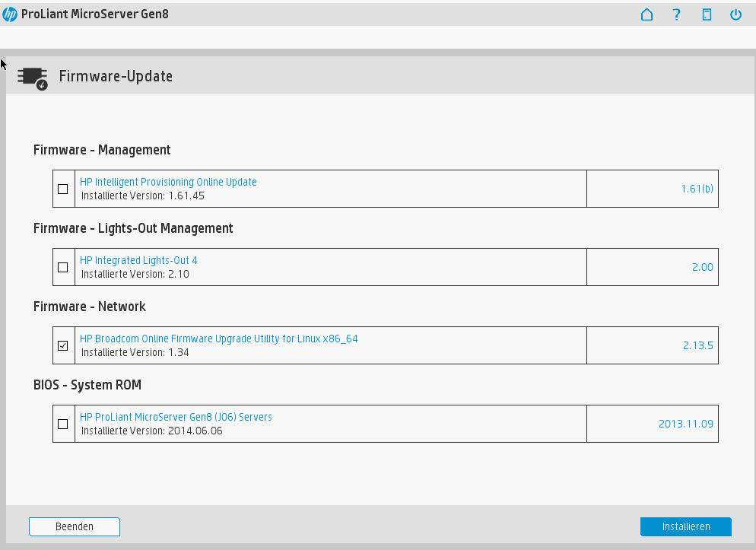This screenshot has height=550, width=756.
Task: Click the Firmware-Update chip icon
Action: pyautogui.click(x=33, y=78)
